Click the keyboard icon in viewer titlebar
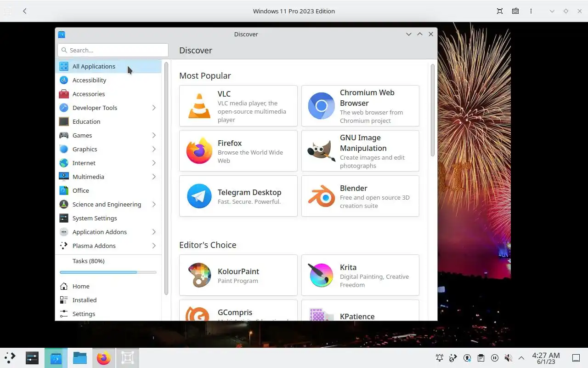588x368 pixels. (x=515, y=11)
